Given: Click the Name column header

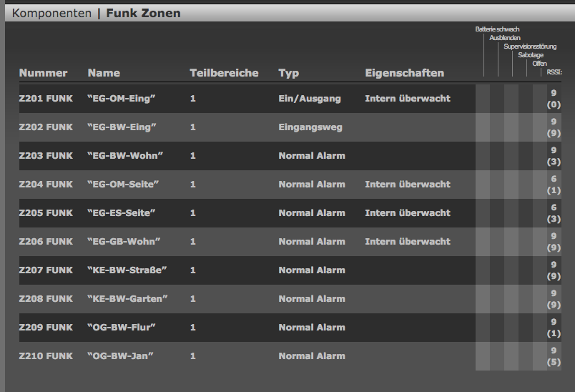Looking at the screenshot, I should click(104, 73).
